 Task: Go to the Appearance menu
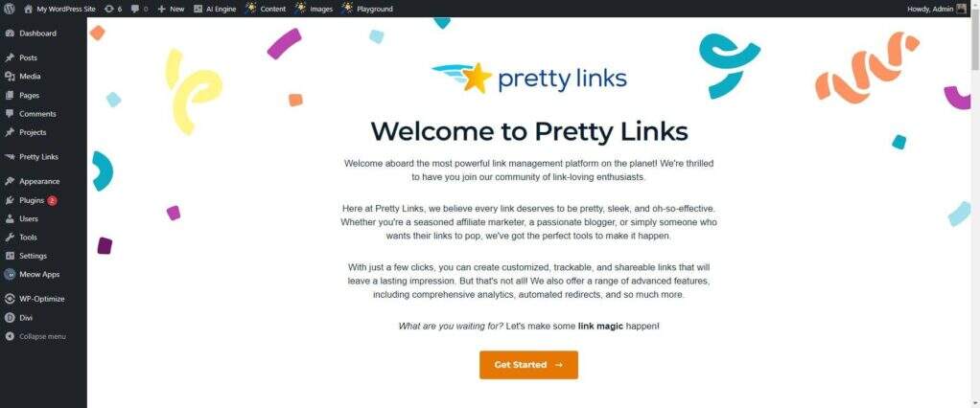click(x=38, y=181)
